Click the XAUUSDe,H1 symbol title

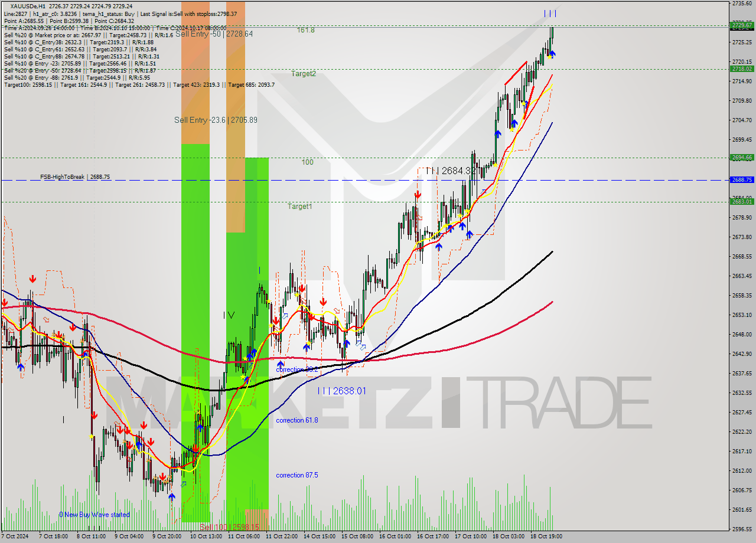point(28,6)
